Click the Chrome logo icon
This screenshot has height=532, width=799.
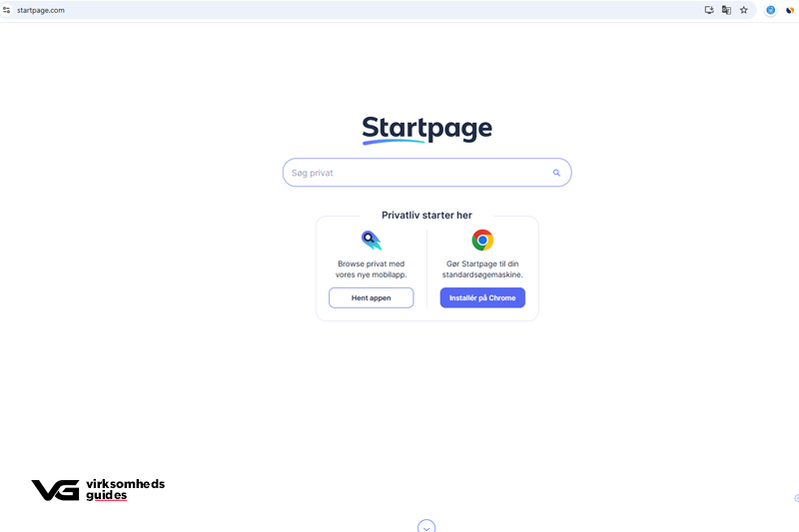482,241
